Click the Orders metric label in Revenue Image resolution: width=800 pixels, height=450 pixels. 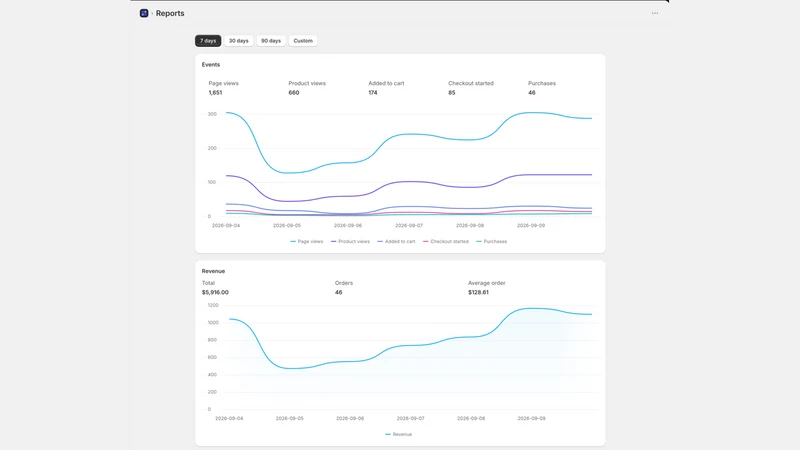[344, 283]
